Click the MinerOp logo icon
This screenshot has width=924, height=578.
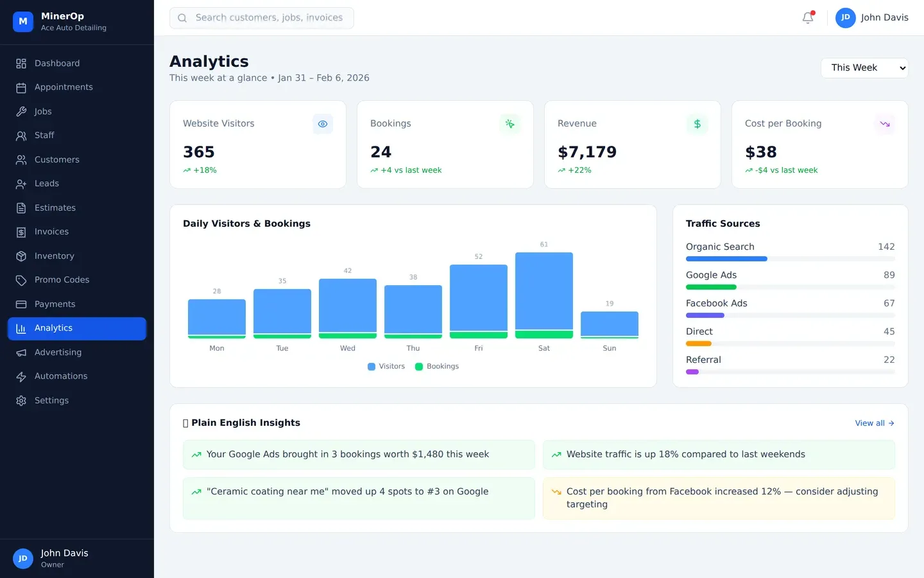point(23,21)
